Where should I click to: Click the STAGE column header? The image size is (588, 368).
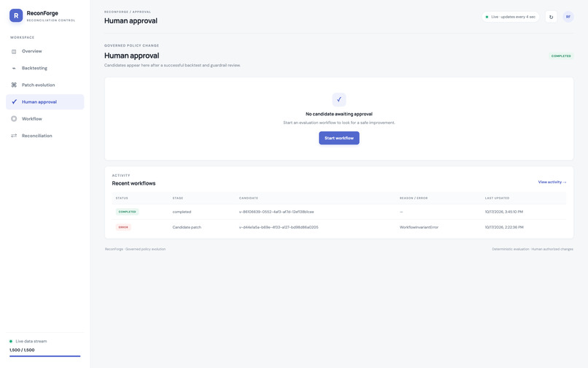coord(178,198)
